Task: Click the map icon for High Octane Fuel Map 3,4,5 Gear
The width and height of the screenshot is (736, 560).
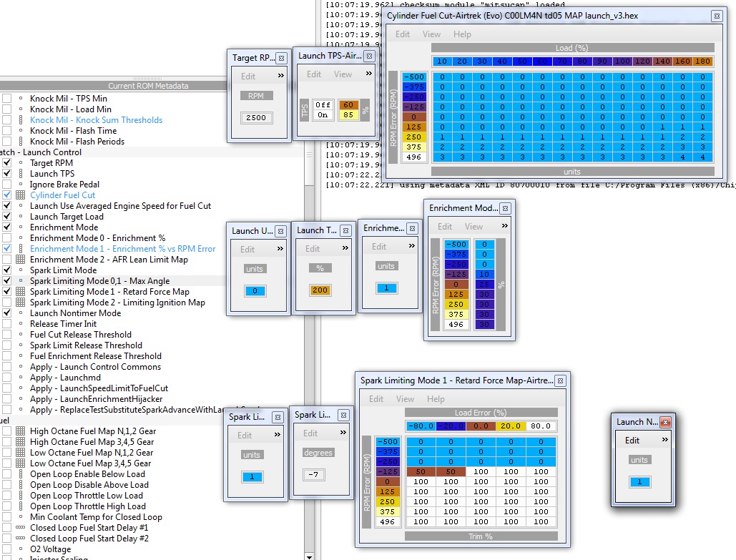Action: [20, 442]
